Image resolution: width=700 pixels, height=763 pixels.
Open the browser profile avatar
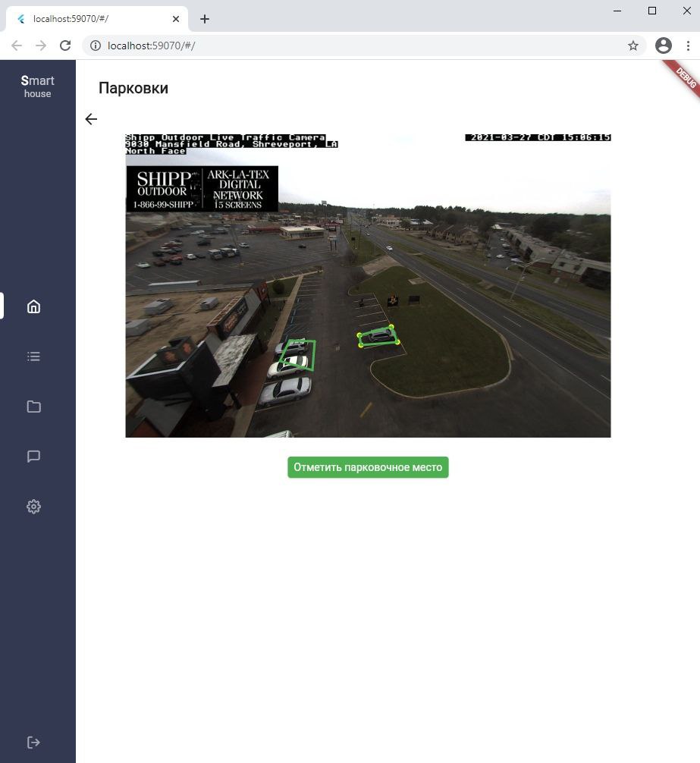(x=664, y=46)
